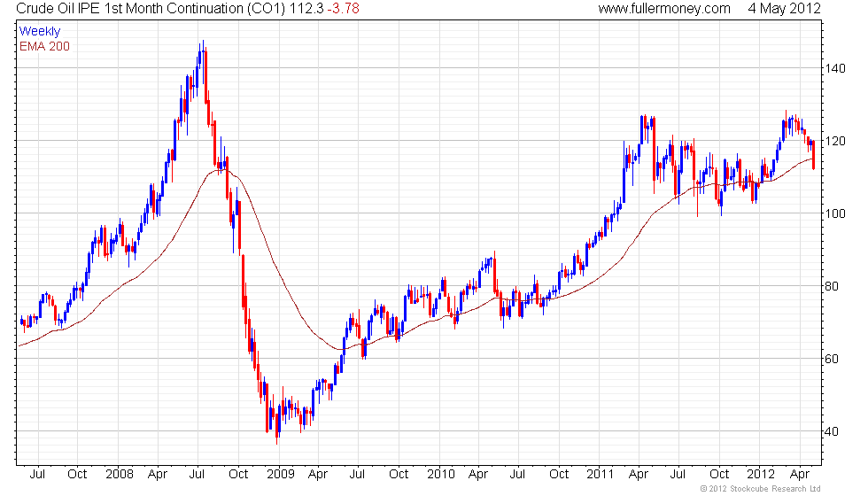Image resolution: width=868 pixels, height=496 pixels.
Task: Click the Oct label just before 2009
Action: [238, 475]
